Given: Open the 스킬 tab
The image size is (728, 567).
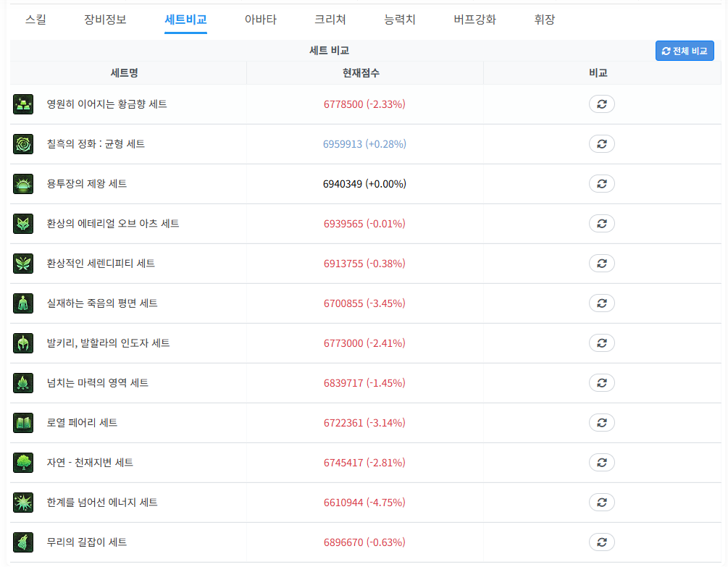Looking at the screenshot, I should (35, 20).
